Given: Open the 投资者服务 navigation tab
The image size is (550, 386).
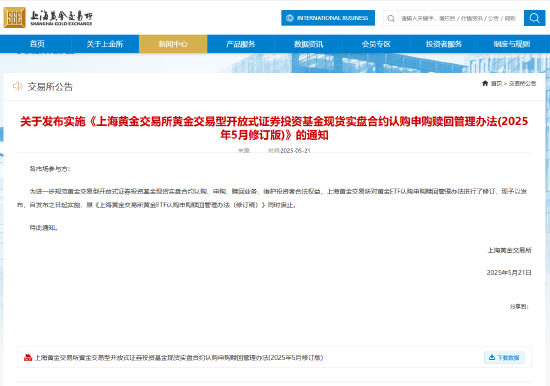Looking at the screenshot, I should pos(444,44).
